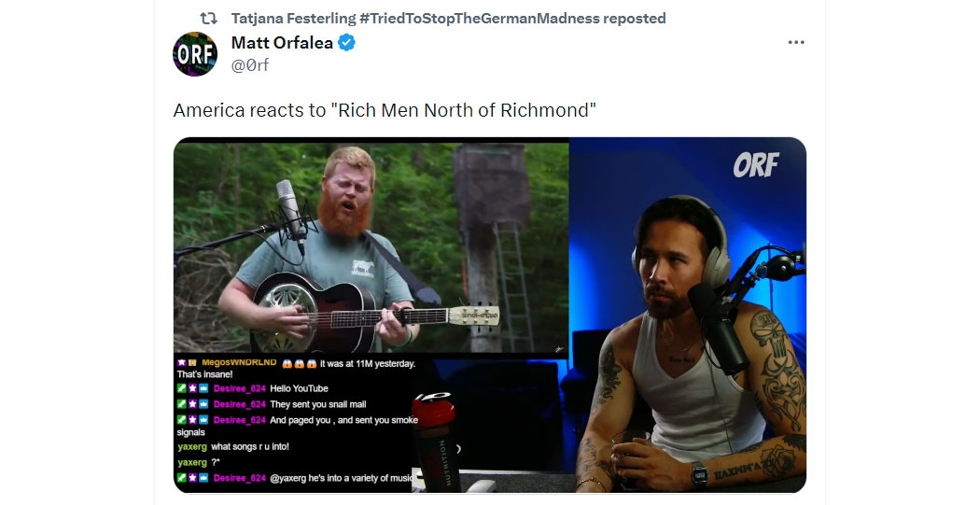Click the red-capped shaker bottle in the video
The height and width of the screenshot is (505, 980).
tap(434, 443)
